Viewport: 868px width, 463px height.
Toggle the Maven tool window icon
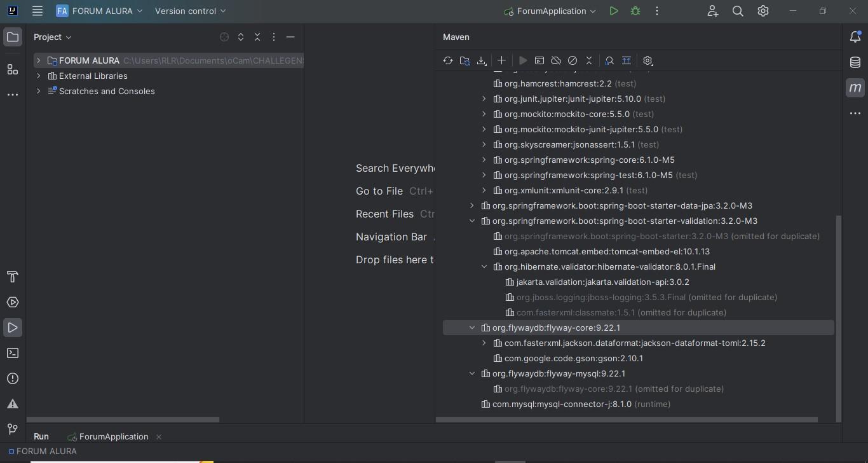point(855,88)
